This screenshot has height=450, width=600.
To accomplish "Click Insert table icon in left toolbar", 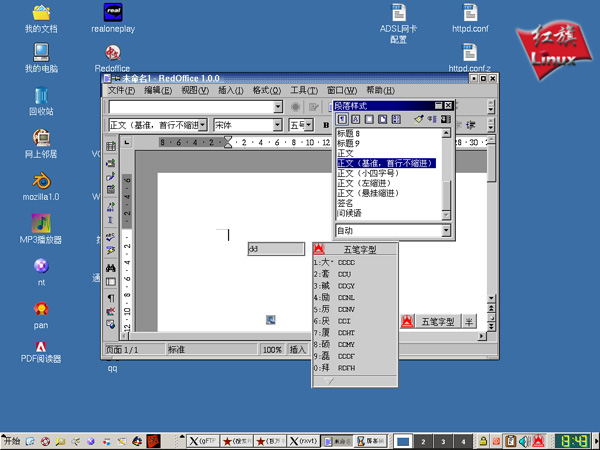I will (x=111, y=146).
